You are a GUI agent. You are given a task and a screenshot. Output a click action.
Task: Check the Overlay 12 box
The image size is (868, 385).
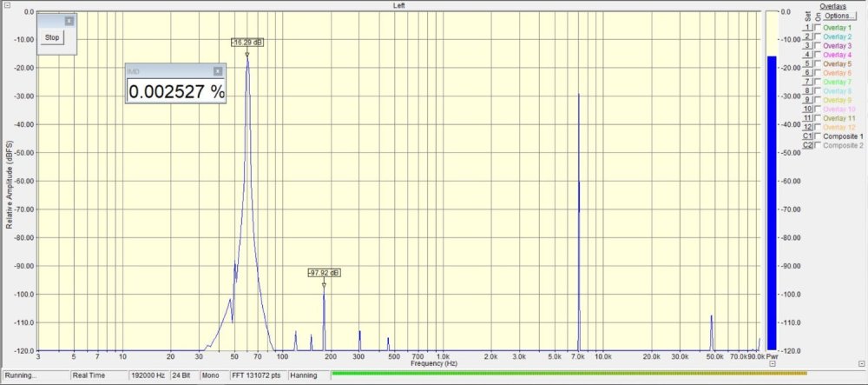[x=817, y=127]
